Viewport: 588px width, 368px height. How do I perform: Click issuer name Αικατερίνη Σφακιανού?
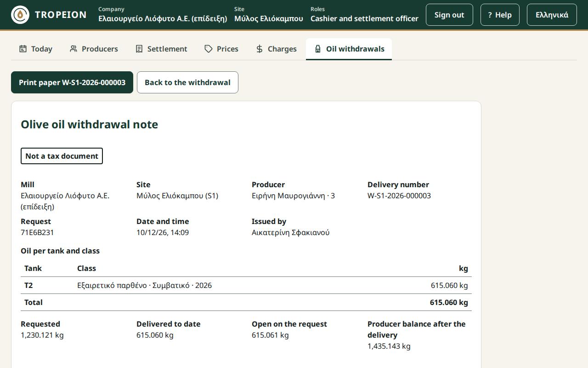[290, 232]
